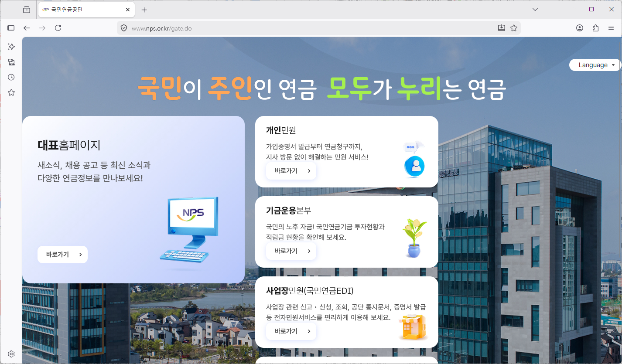Screen dimensions: 622x364
Task: Click the slogan 모두가 누리는 연금
Action: click(417, 88)
